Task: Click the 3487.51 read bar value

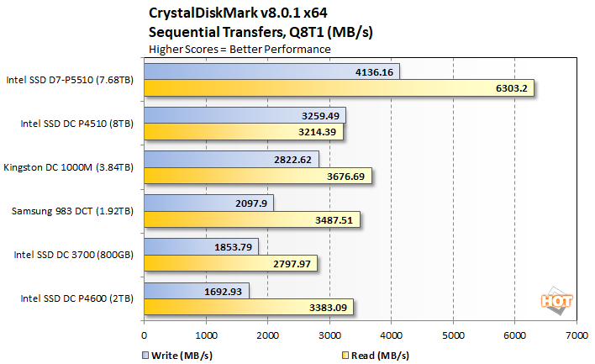Action: (x=334, y=220)
